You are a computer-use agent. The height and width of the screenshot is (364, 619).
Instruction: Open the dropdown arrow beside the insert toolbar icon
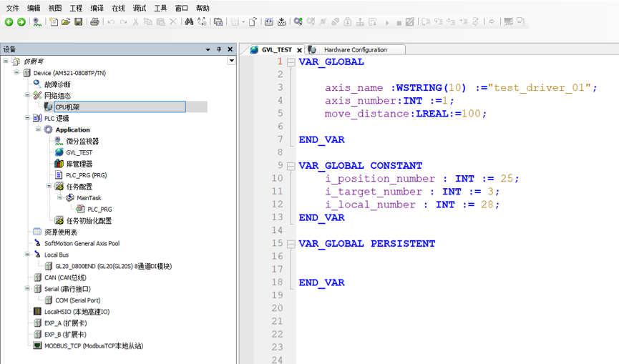[x=243, y=22]
